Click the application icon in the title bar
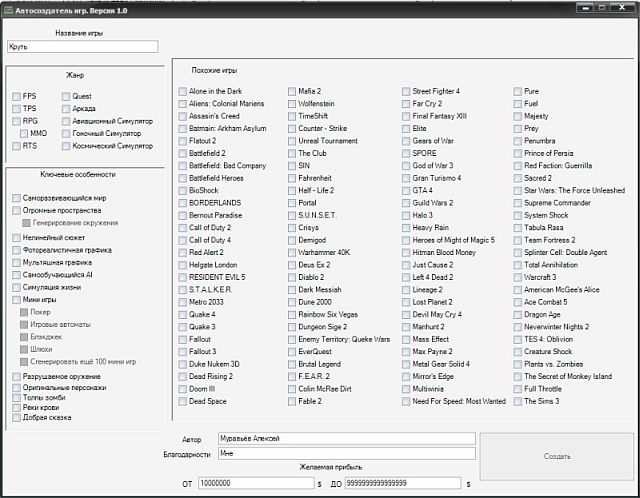Screen dimensions: 640x498 [x=8, y=10]
